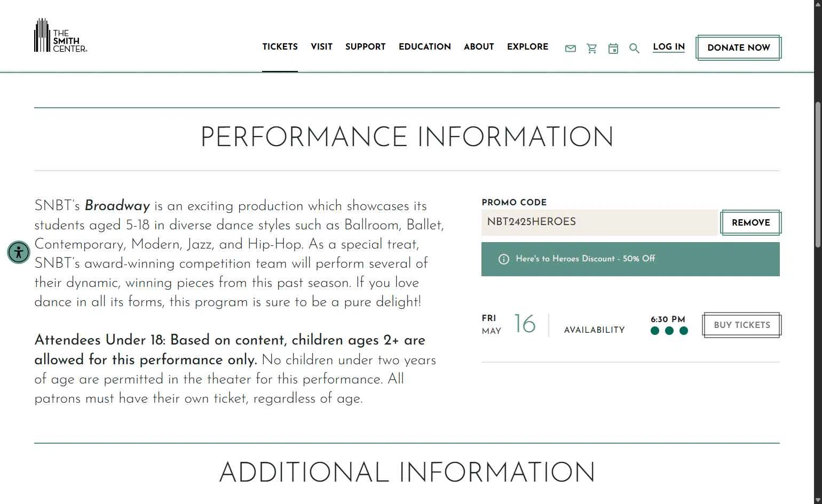
Task: Open the About menu
Action: click(x=479, y=47)
